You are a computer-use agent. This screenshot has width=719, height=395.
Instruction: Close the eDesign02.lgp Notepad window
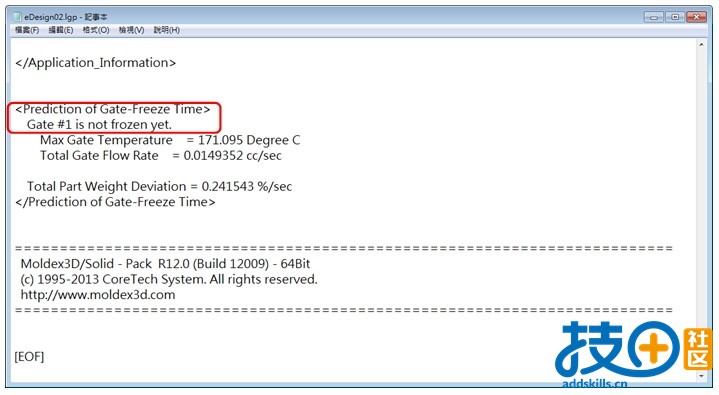pos(697,17)
